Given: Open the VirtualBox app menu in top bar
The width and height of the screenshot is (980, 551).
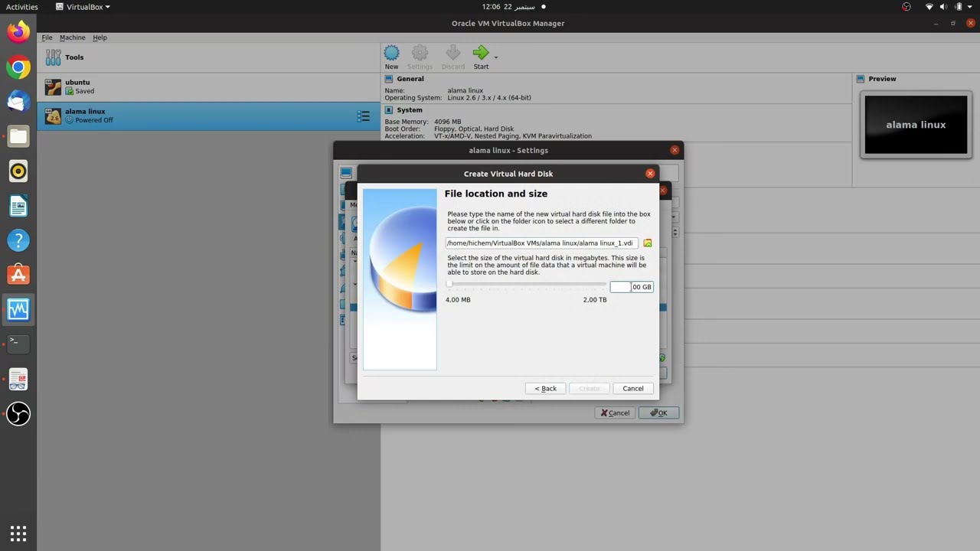Looking at the screenshot, I should [83, 7].
